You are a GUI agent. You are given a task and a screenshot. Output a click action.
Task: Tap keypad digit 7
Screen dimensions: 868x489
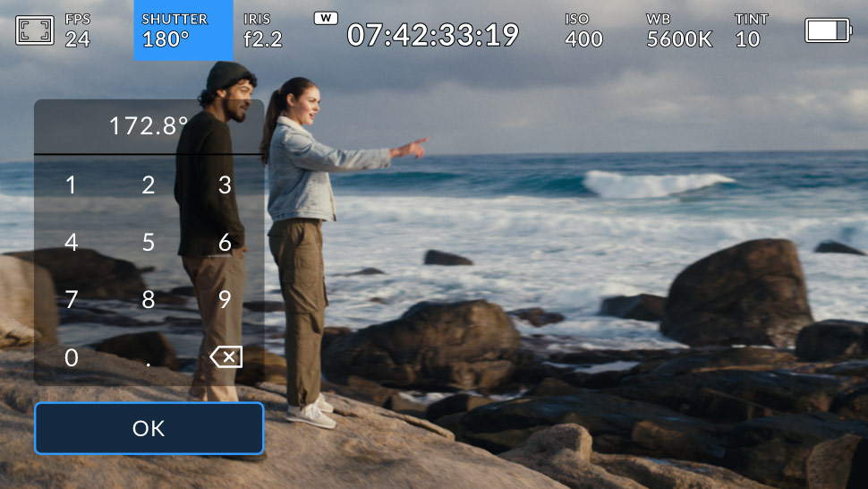pyautogui.click(x=71, y=300)
